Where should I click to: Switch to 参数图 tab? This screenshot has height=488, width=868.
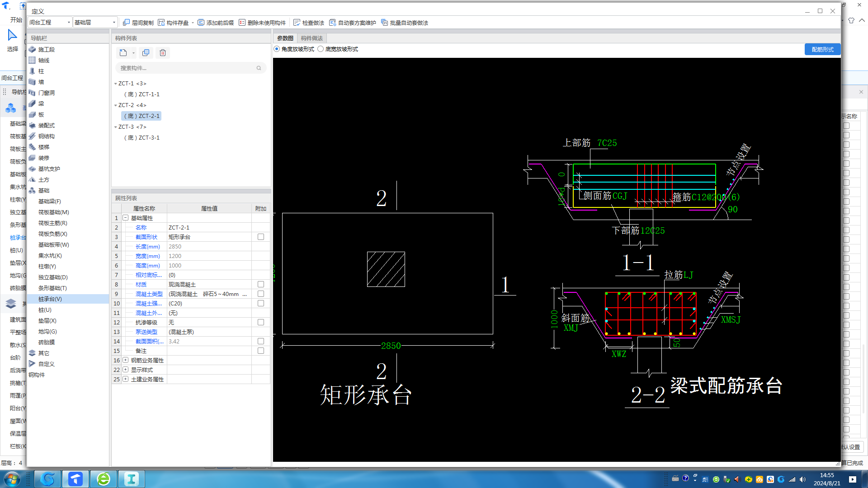[285, 38]
